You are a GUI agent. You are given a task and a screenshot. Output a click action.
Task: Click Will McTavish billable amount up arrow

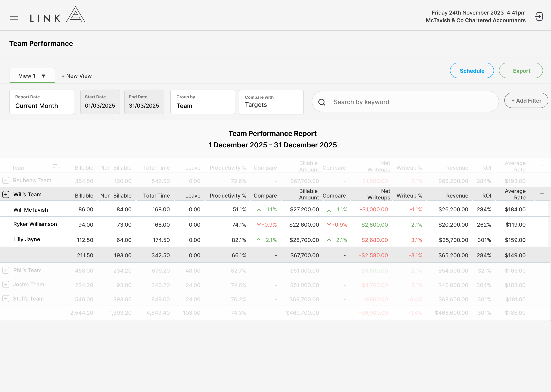click(329, 211)
